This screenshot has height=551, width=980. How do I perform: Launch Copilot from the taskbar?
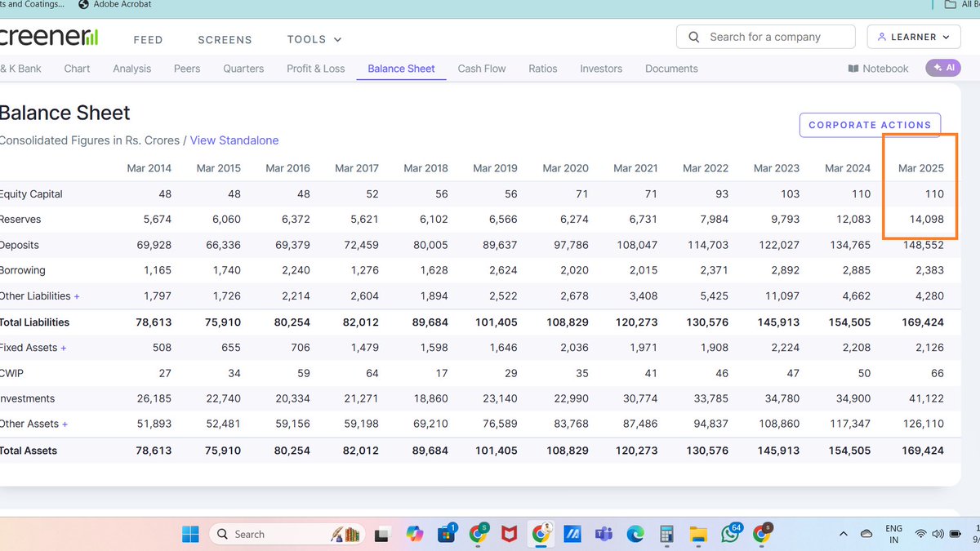coord(413,534)
